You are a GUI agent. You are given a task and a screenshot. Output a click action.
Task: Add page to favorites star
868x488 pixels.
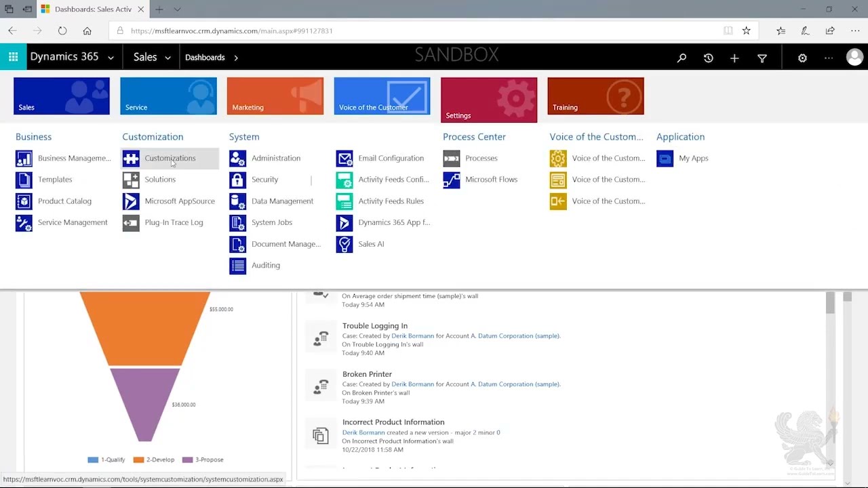[746, 30]
